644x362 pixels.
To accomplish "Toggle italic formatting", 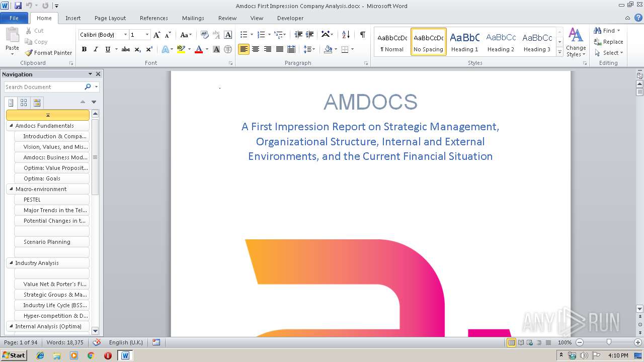I will coord(96,49).
